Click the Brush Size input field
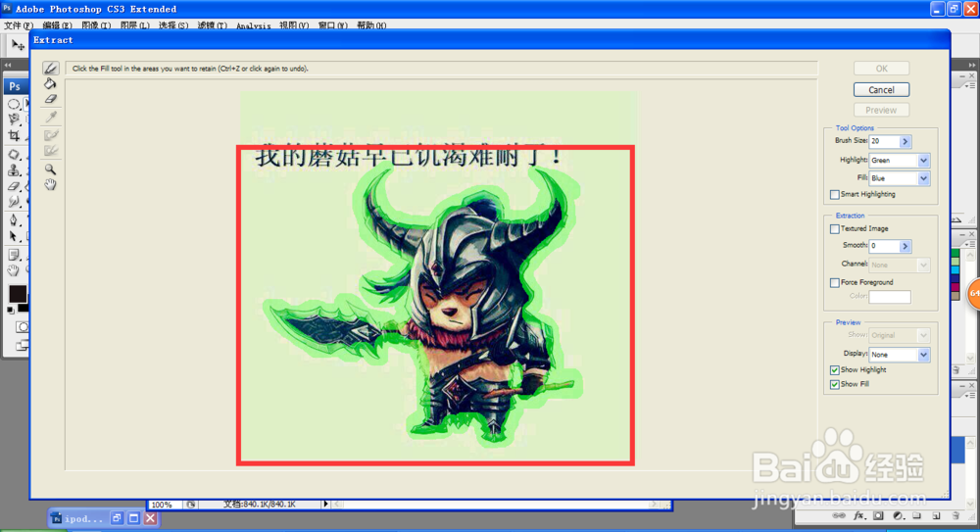This screenshot has width=980, height=532. [884, 141]
